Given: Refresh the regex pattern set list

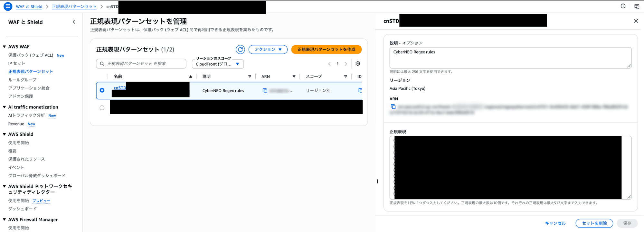Looking at the screenshot, I should 240,50.
